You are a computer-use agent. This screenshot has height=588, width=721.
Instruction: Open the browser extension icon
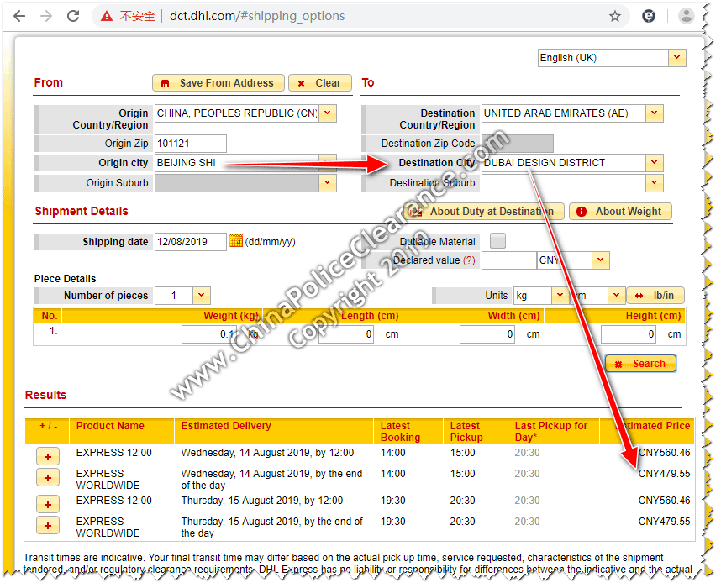coord(649,16)
